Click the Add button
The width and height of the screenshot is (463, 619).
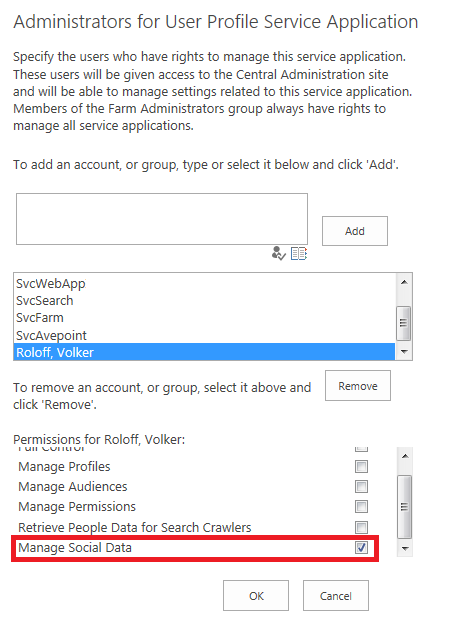click(355, 231)
